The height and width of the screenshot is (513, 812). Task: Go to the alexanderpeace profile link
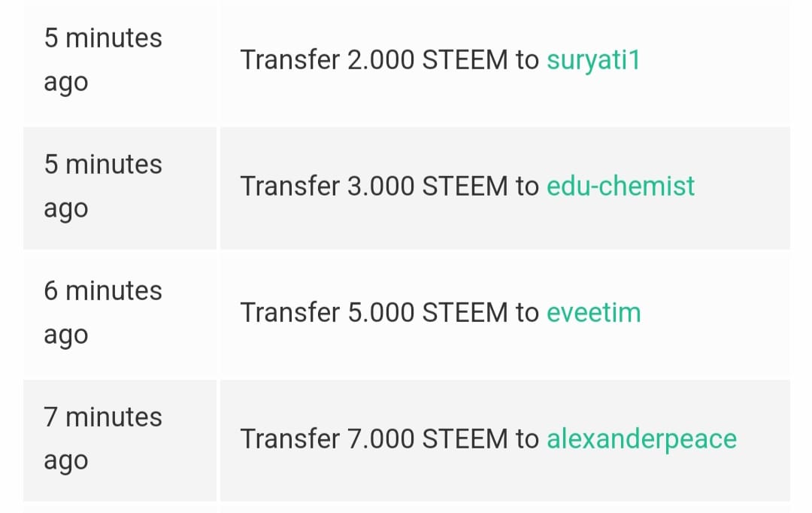coord(641,439)
